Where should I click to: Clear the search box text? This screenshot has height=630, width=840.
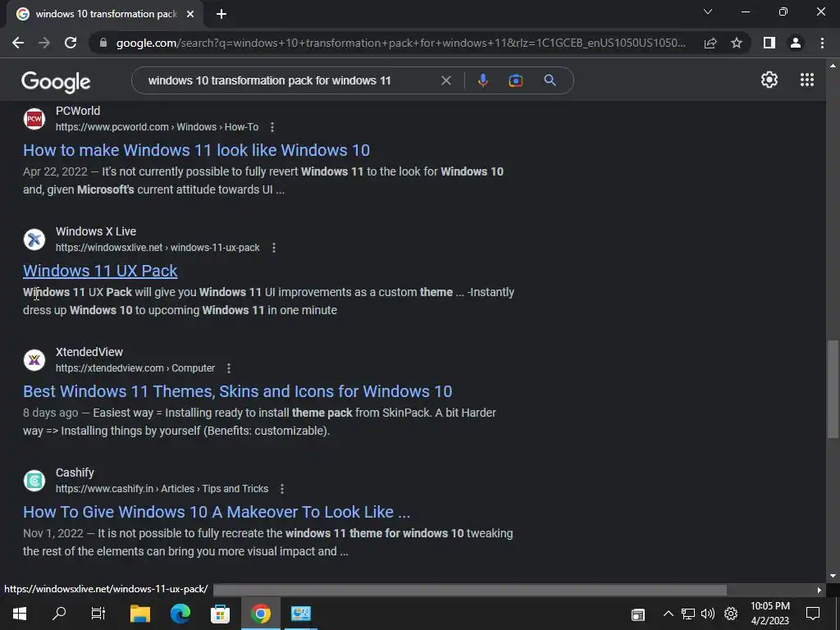coord(445,80)
